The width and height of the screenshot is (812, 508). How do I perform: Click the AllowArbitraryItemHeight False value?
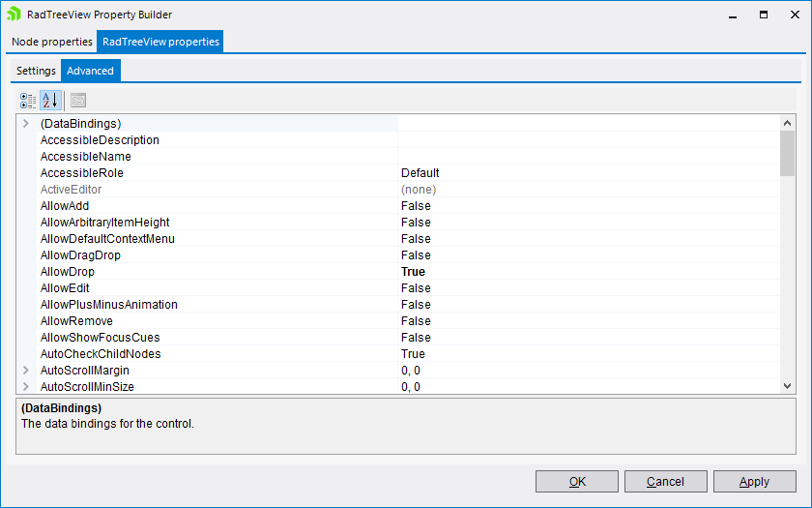pos(416,223)
